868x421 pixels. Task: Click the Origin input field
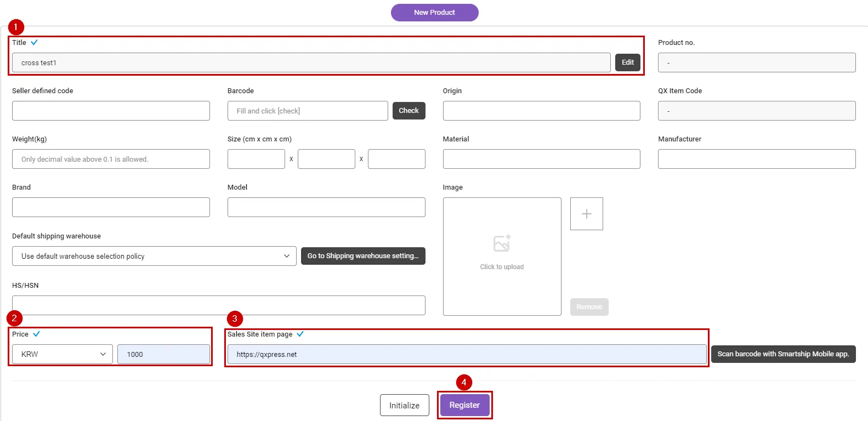pyautogui.click(x=541, y=111)
